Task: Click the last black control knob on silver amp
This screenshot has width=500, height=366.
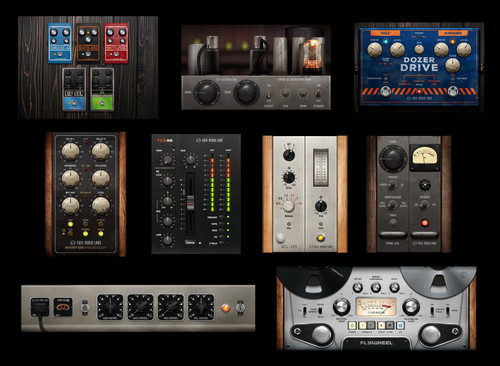Action: pos(201,307)
